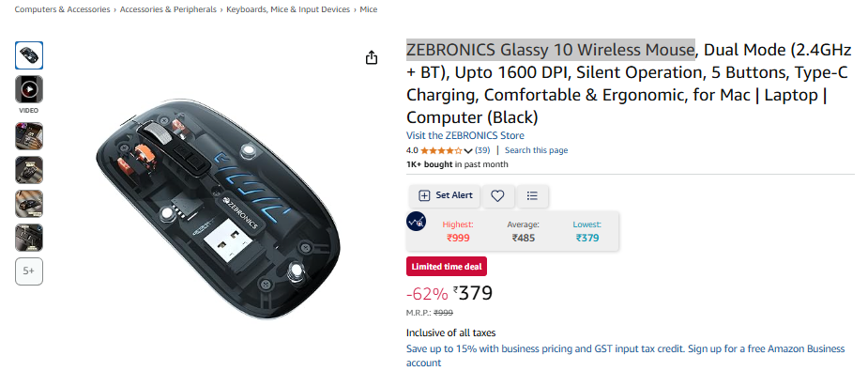Play the product VIDEO thumbnail
868x371 pixels.
(29, 89)
